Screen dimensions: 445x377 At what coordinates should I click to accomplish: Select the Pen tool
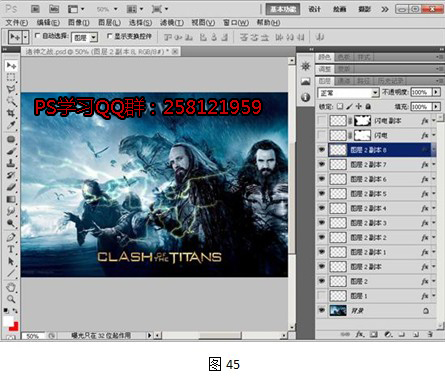pyautogui.click(x=11, y=237)
